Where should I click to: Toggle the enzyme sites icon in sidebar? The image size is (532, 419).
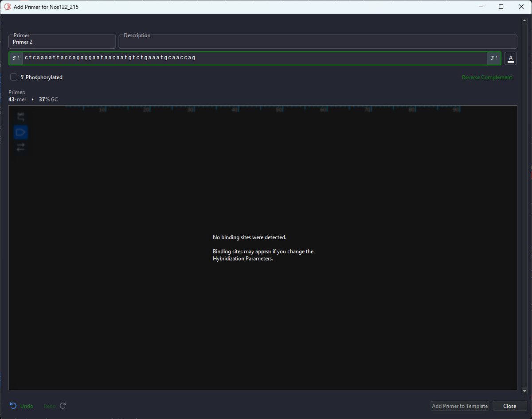(21, 117)
